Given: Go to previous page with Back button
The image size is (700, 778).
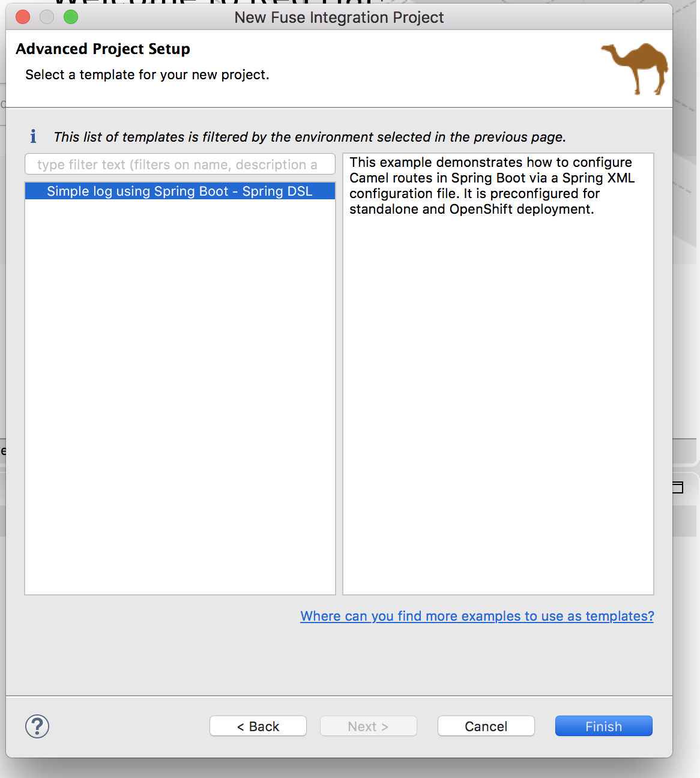Looking at the screenshot, I should click(258, 726).
